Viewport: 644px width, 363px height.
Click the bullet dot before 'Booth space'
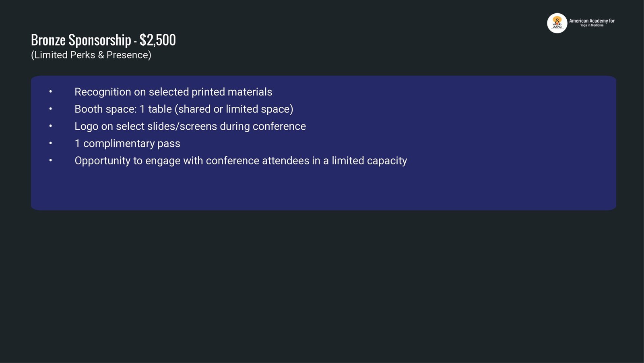[51, 109]
